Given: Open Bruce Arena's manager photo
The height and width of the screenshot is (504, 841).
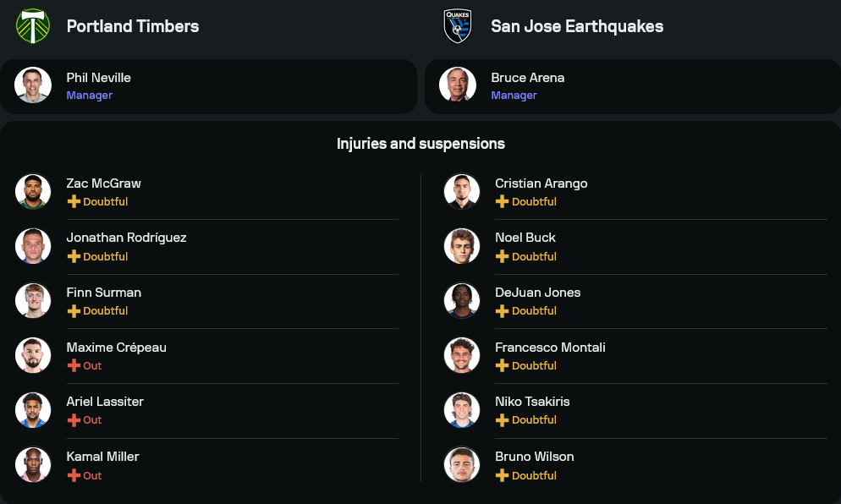Looking at the screenshot, I should (458, 85).
